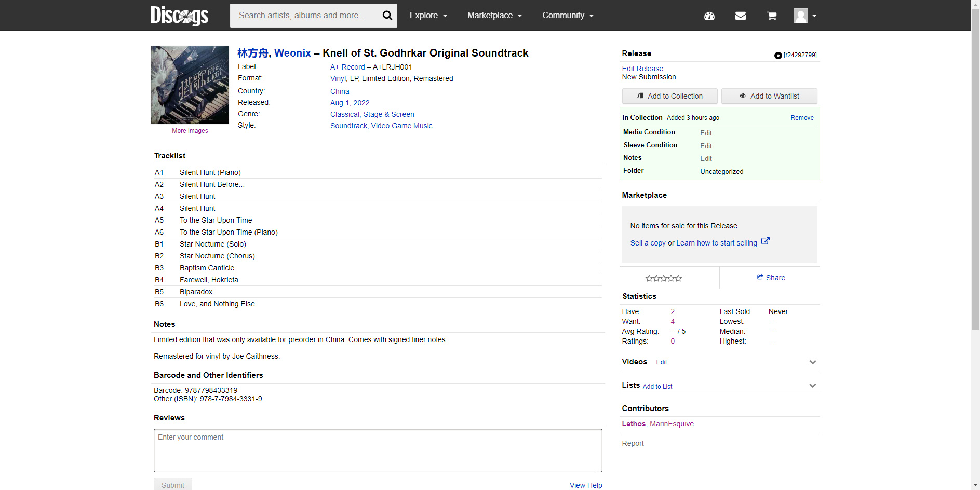Open Learn how to start selling
The width and height of the screenshot is (980, 490).
tap(717, 243)
